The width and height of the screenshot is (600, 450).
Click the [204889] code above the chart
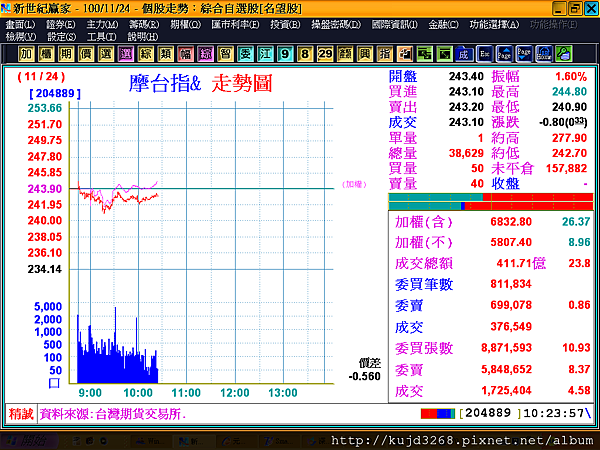[x=55, y=94]
